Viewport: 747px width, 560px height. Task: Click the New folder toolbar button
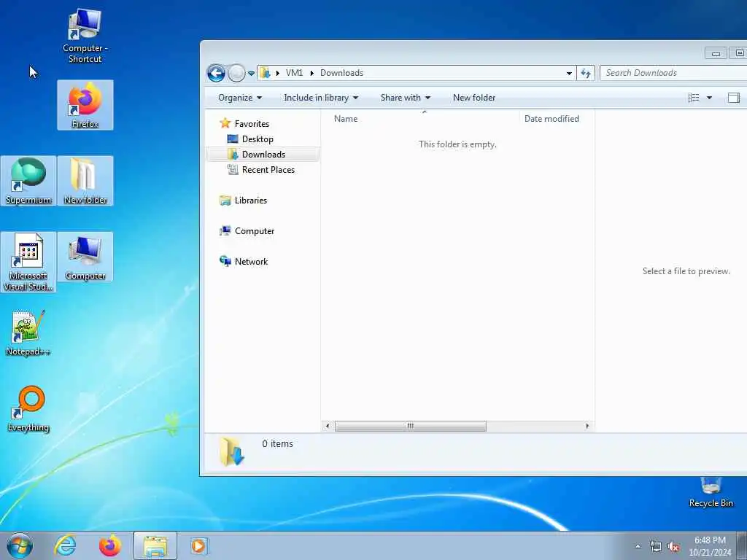(x=474, y=98)
